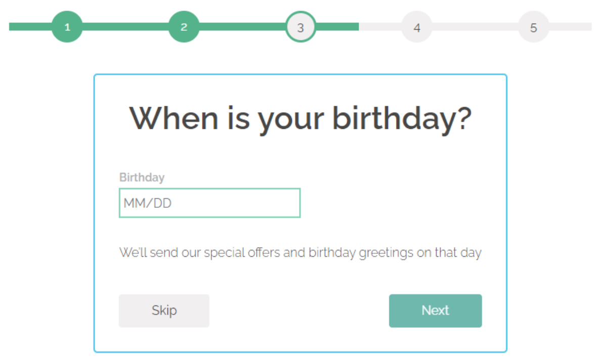Click gray progress bar between steps 4 and 5
The image size is (601, 364).
tap(475, 27)
